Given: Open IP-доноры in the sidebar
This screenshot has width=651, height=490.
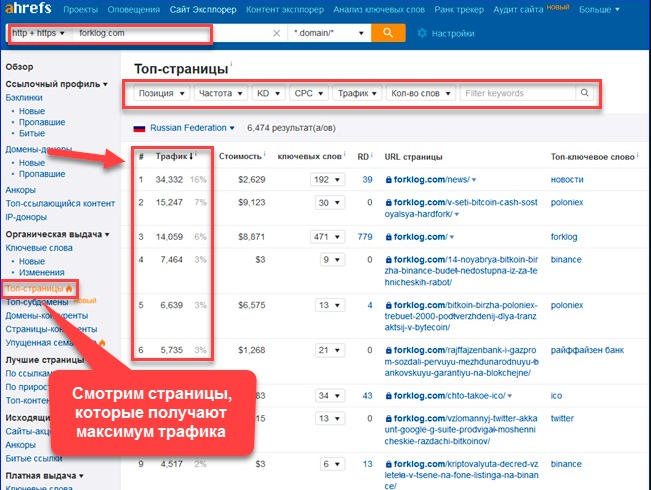Looking at the screenshot, I should coord(26,217).
